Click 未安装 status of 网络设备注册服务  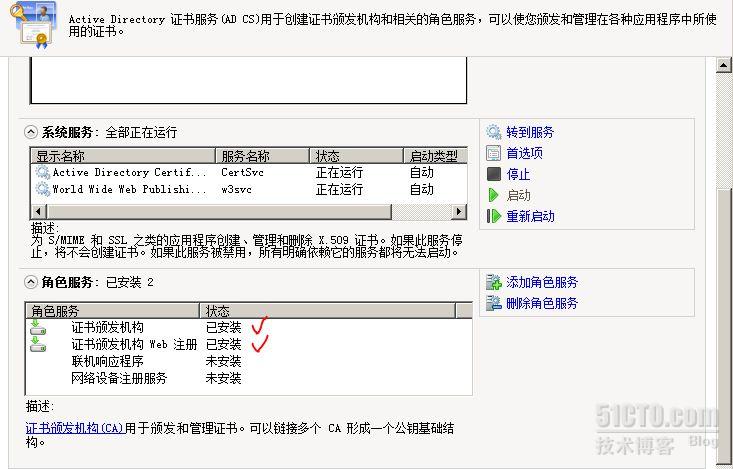tap(223, 378)
